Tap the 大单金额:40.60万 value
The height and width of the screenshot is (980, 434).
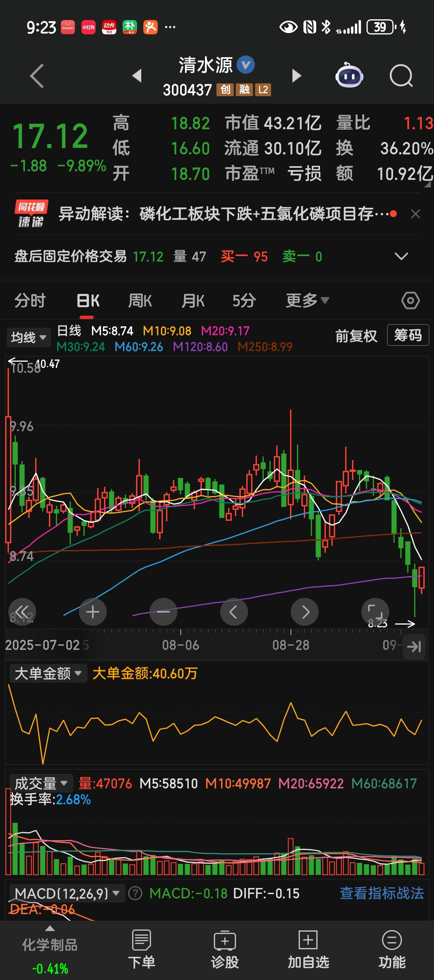(145, 673)
